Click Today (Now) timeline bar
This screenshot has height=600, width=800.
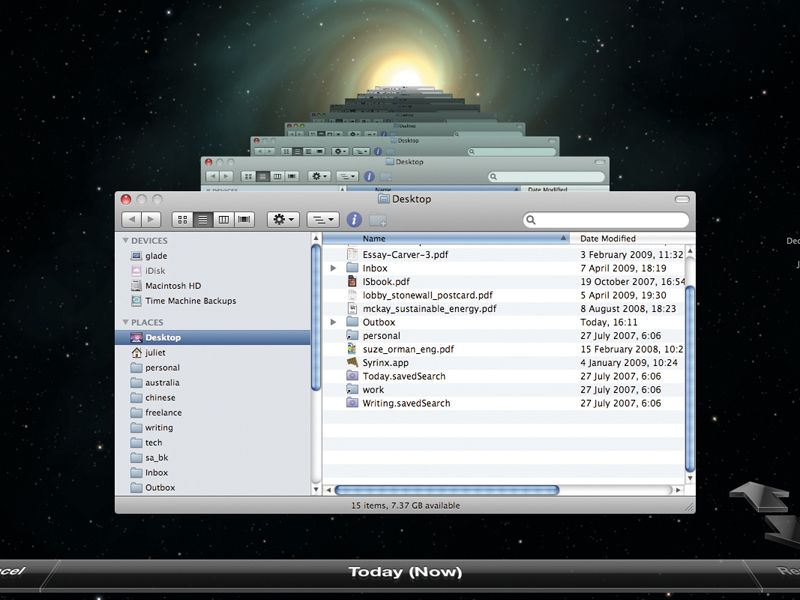(405, 572)
